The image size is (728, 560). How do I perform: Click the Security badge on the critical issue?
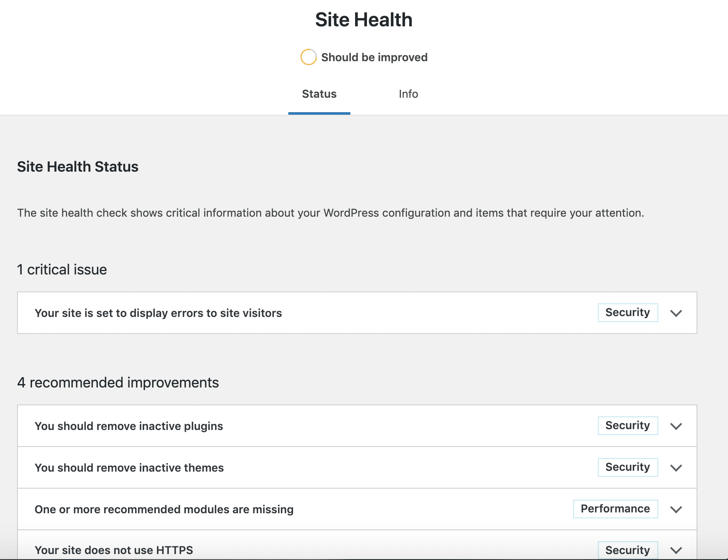coord(628,313)
